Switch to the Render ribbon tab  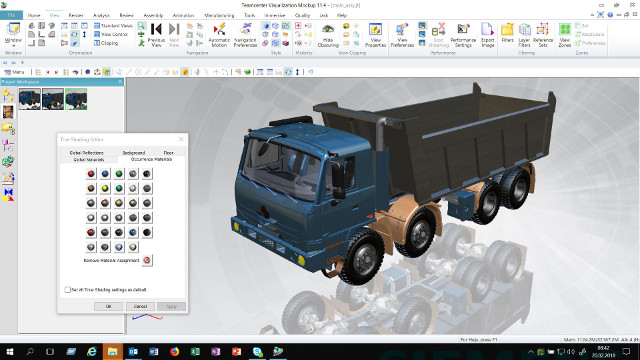click(x=76, y=15)
